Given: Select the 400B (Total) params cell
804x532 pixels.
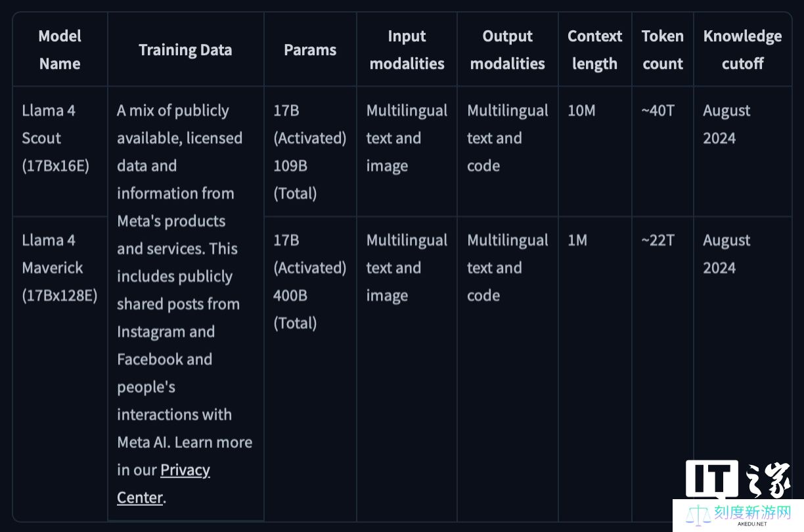Looking at the screenshot, I should [295, 309].
